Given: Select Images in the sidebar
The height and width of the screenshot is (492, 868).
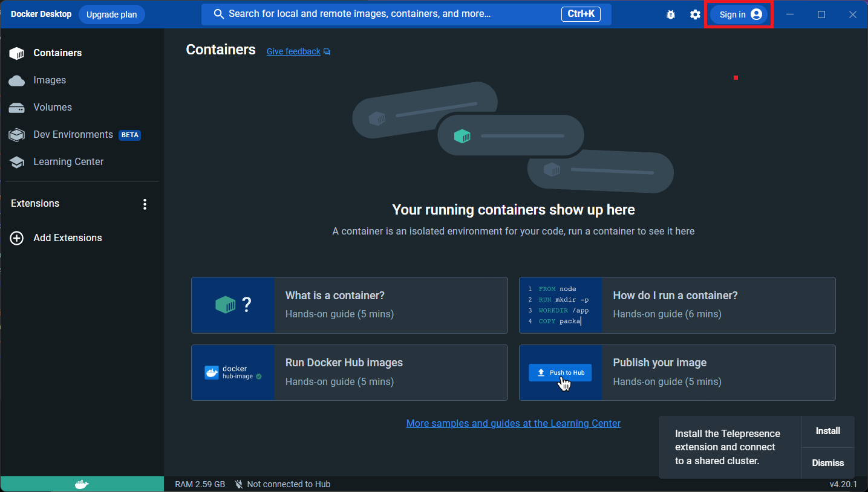Looking at the screenshot, I should click(x=50, y=80).
